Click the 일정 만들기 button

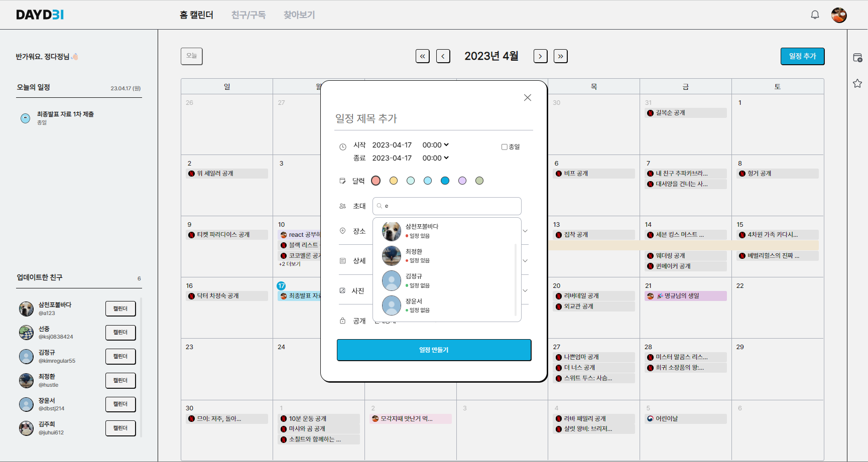(x=434, y=350)
